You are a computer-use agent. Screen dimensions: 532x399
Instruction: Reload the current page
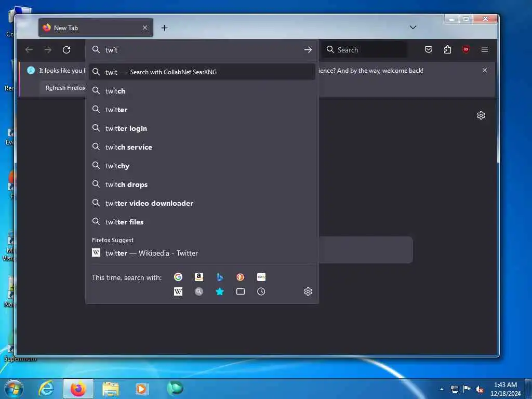(x=66, y=50)
